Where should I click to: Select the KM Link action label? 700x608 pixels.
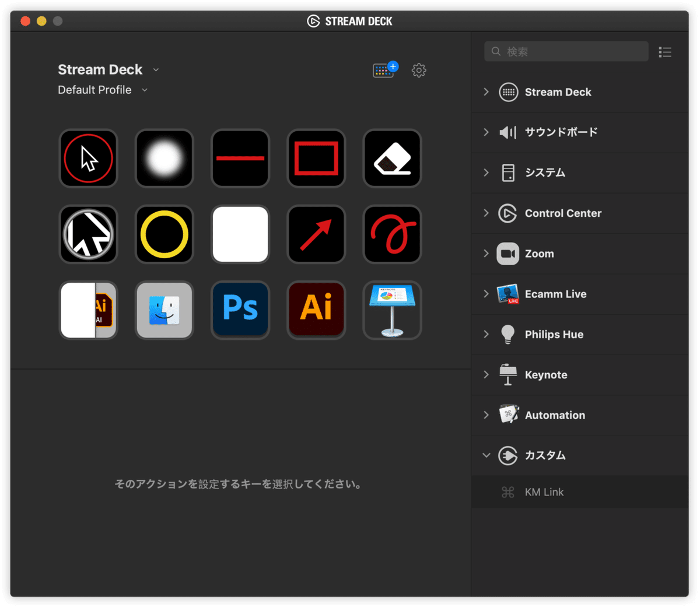[544, 492]
